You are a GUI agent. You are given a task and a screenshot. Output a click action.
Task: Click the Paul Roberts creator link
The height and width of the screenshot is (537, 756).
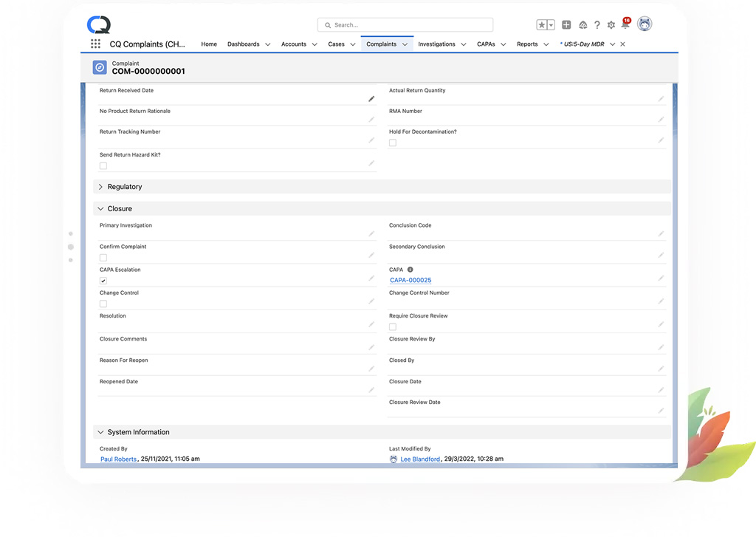[x=117, y=458]
